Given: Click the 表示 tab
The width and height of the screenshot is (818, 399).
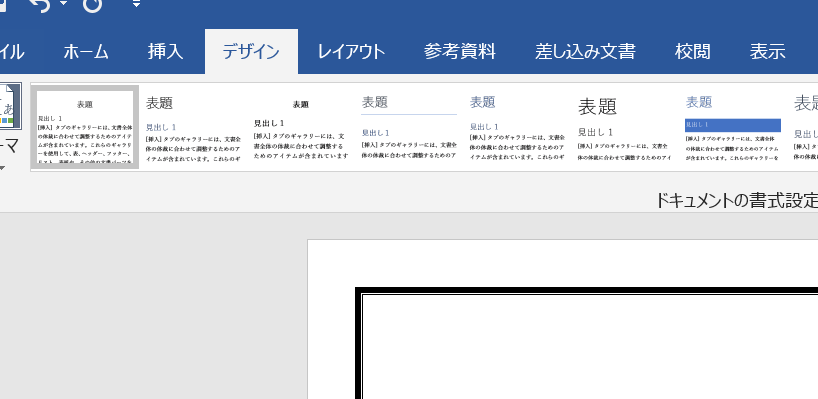Looking at the screenshot, I should tap(767, 52).
